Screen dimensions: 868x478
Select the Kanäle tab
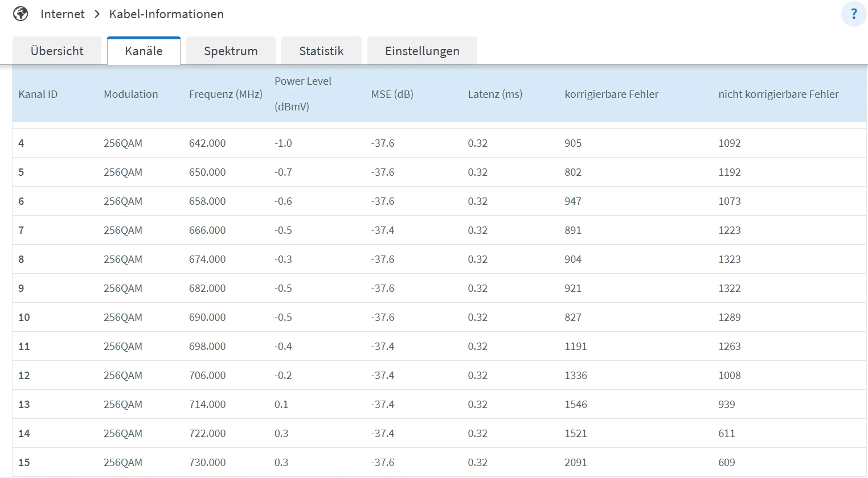click(144, 51)
